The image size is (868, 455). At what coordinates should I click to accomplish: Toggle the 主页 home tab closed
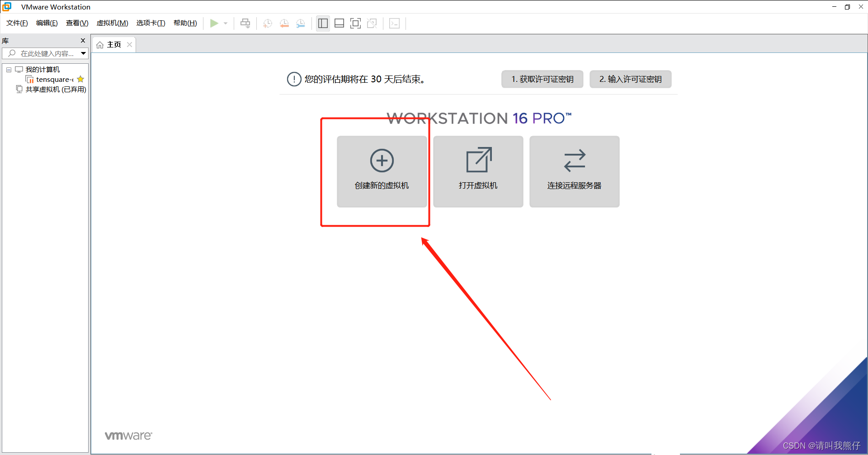[x=129, y=44]
